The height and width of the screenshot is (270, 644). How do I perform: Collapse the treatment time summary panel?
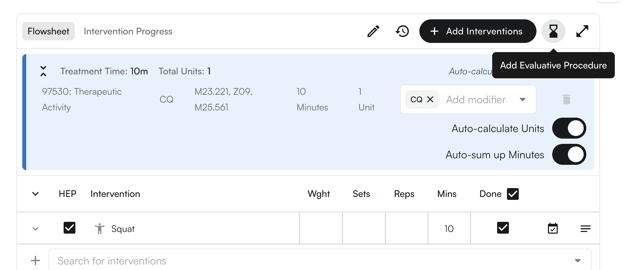pos(43,71)
